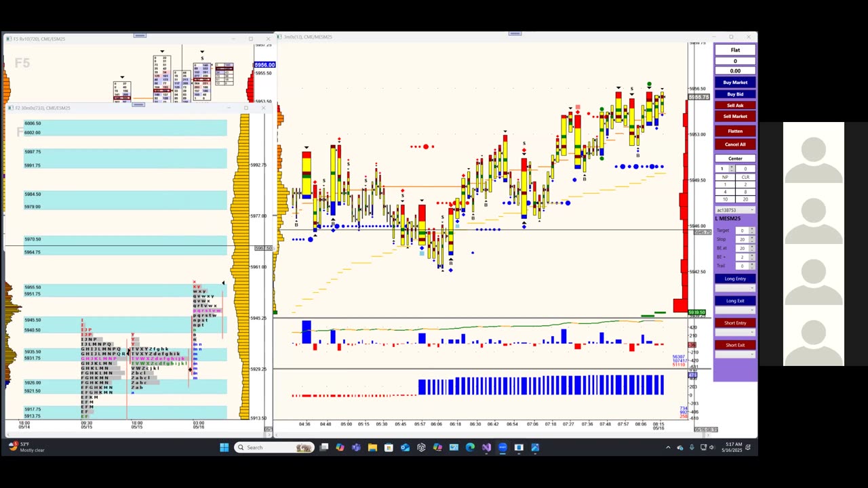Click the L MESM25 instrument label
This screenshot has height=488, width=868.
tap(728, 218)
